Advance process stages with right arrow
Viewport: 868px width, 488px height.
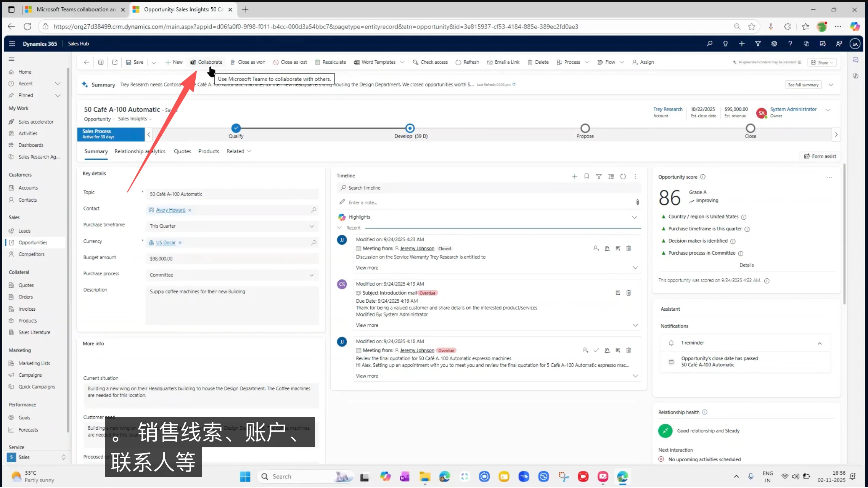836,134
